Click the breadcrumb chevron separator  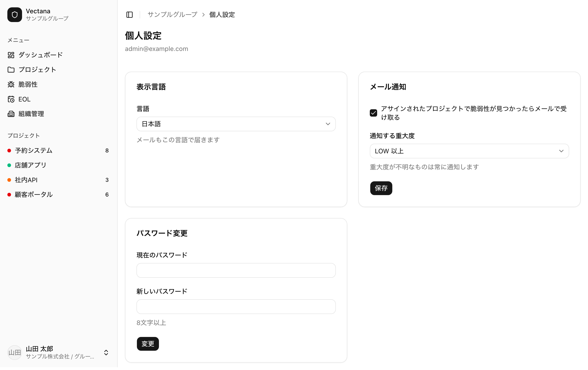[x=203, y=15]
